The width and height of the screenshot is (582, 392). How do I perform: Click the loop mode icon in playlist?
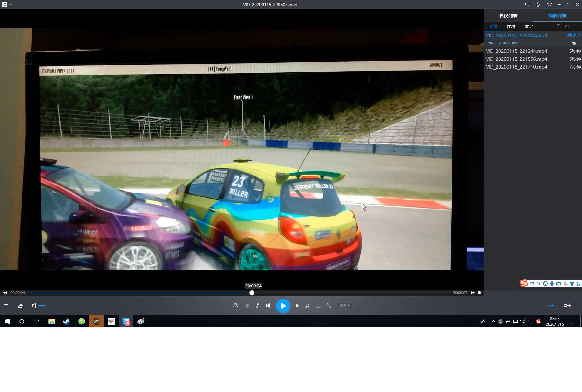567,26
